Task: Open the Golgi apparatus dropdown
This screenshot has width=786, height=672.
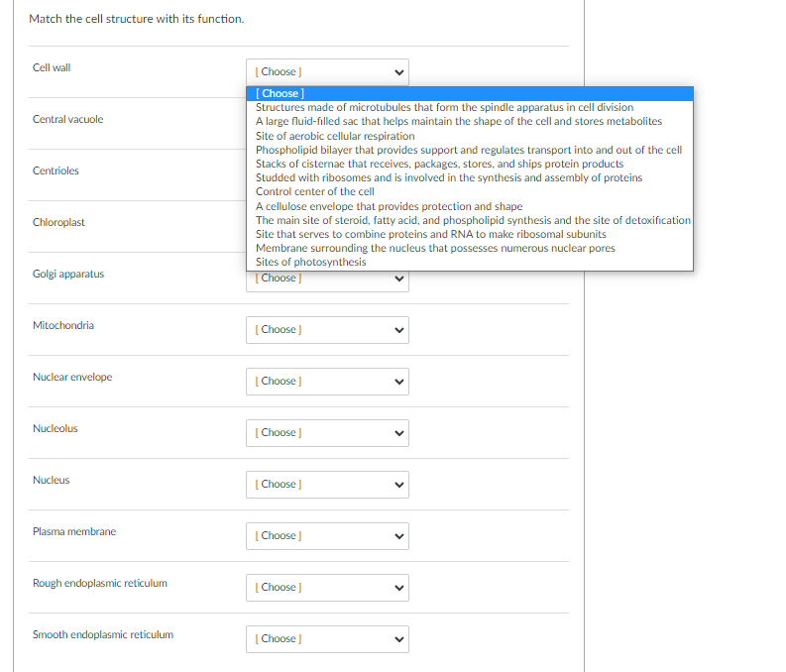Action: pyautogui.click(x=327, y=281)
